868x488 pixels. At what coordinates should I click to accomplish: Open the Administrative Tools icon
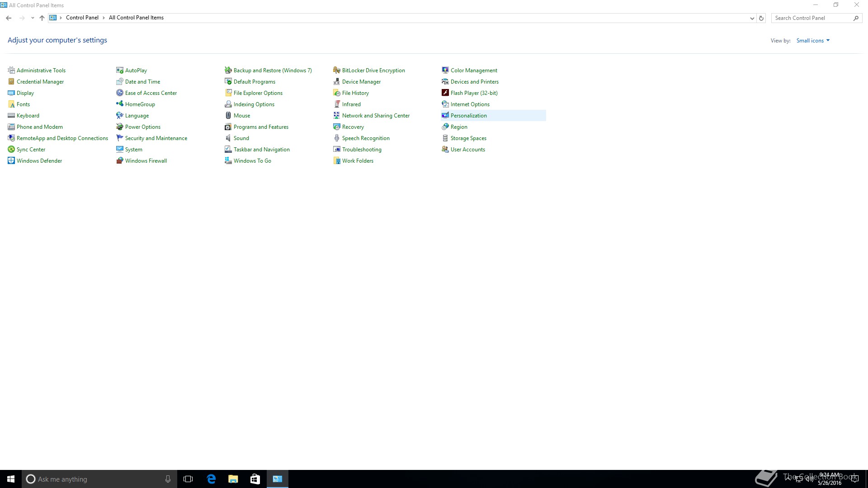tap(11, 70)
